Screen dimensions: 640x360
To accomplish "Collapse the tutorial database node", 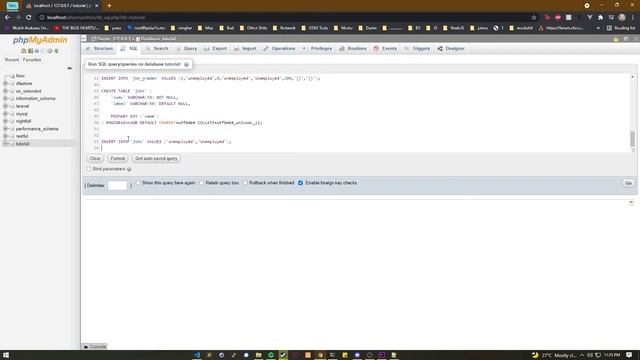I will coord(5,144).
